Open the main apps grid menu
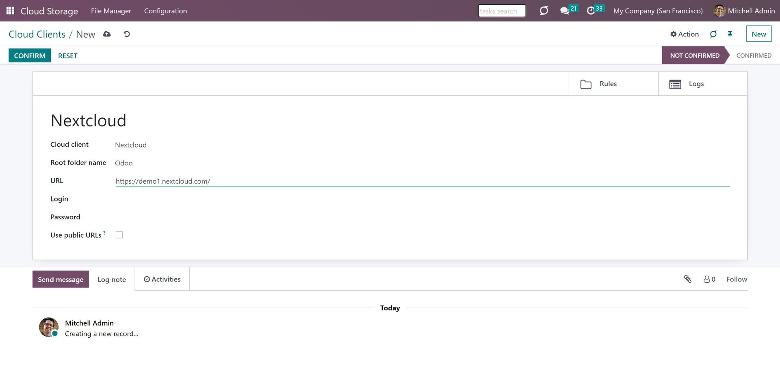The height and width of the screenshot is (377, 780). pos(10,11)
